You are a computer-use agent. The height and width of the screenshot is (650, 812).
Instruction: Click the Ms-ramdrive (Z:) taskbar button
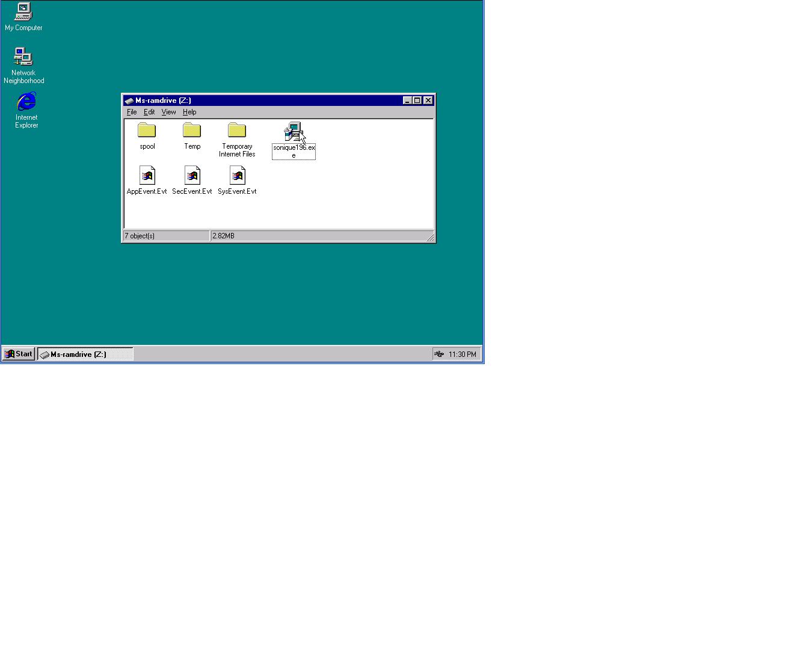pos(85,354)
